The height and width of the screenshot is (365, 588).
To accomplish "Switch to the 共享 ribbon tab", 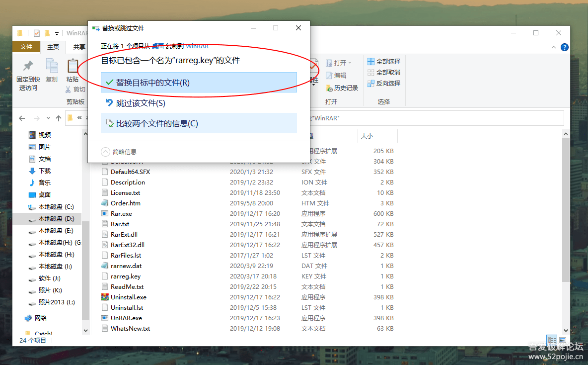I will coord(79,47).
